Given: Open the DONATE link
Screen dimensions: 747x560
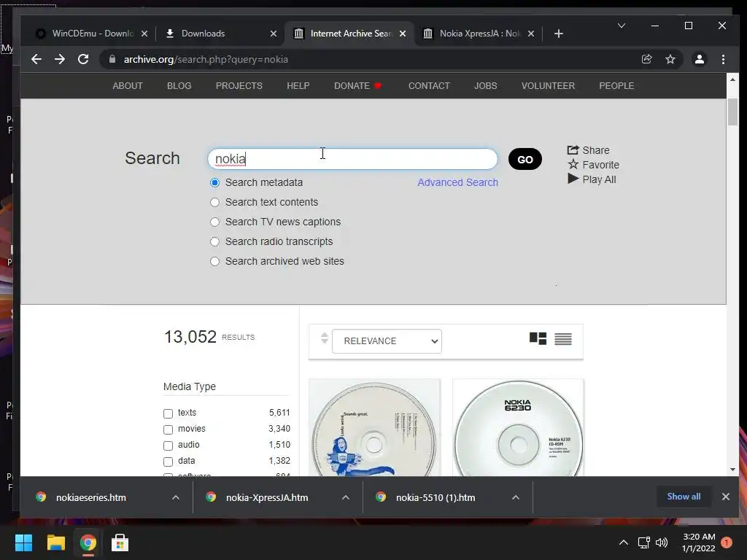Looking at the screenshot, I should coord(357,86).
